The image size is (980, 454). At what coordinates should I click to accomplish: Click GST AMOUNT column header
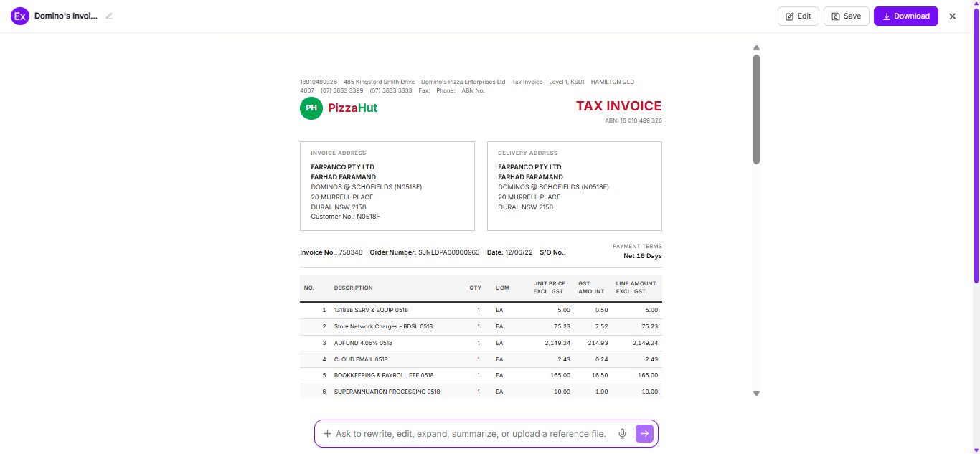coord(592,288)
